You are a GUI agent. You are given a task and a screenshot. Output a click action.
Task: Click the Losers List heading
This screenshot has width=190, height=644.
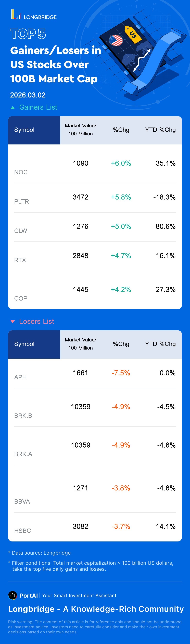[37, 321]
